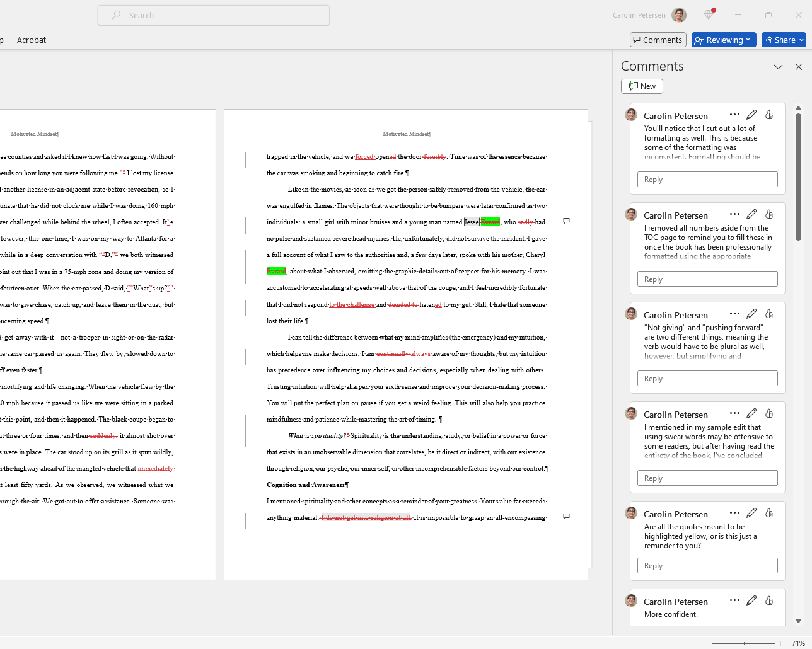Open Carolin Petersen's account profile picture

tap(679, 15)
